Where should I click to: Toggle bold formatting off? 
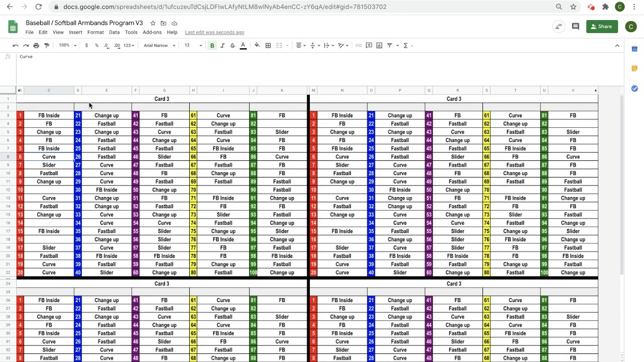(212, 45)
